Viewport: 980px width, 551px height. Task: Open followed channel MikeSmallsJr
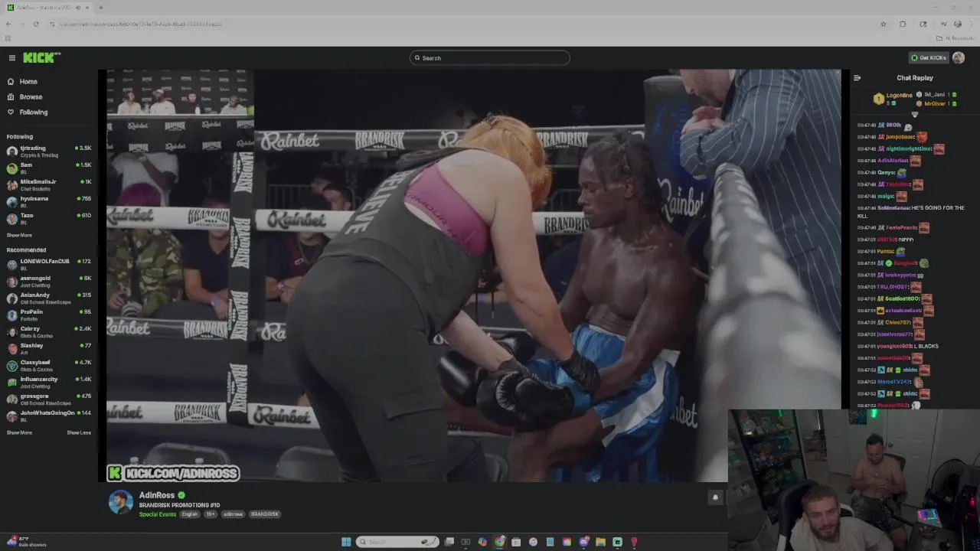coord(48,184)
